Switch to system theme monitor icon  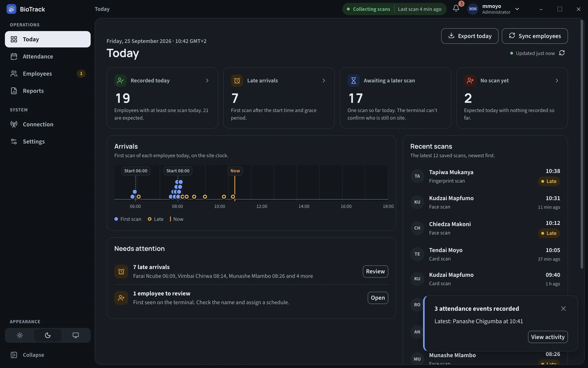(76, 335)
